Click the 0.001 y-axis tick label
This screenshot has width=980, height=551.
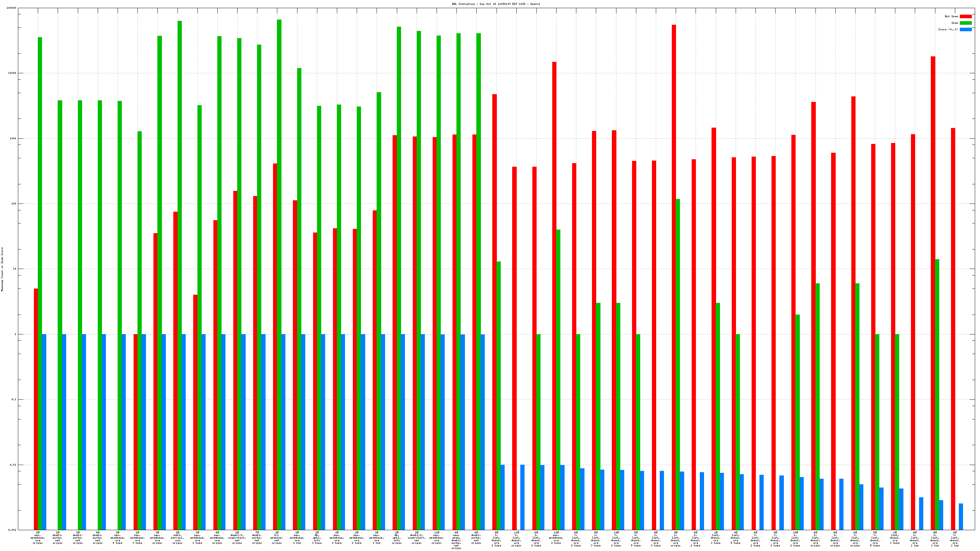[x=12, y=530]
